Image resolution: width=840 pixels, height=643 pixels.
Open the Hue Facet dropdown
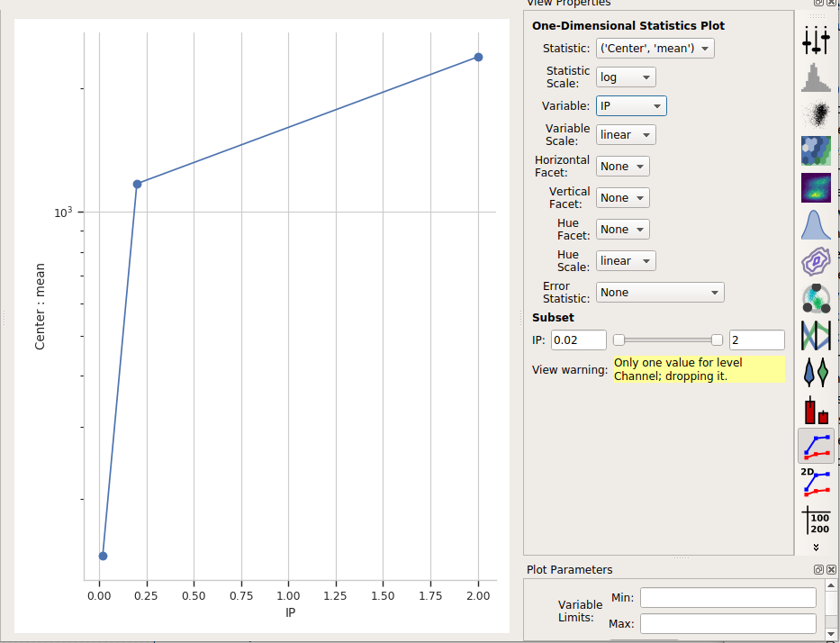[x=622, y=230]
